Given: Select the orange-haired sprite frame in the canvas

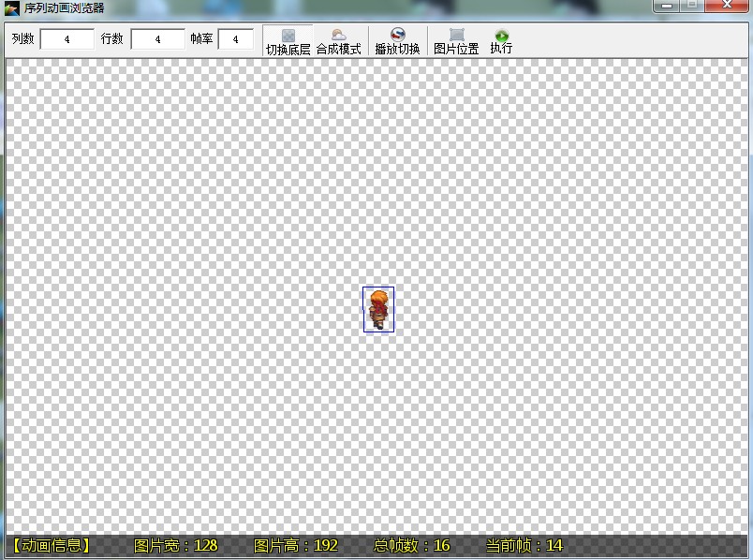Looking at the screenshot, I should pos(378,309).
